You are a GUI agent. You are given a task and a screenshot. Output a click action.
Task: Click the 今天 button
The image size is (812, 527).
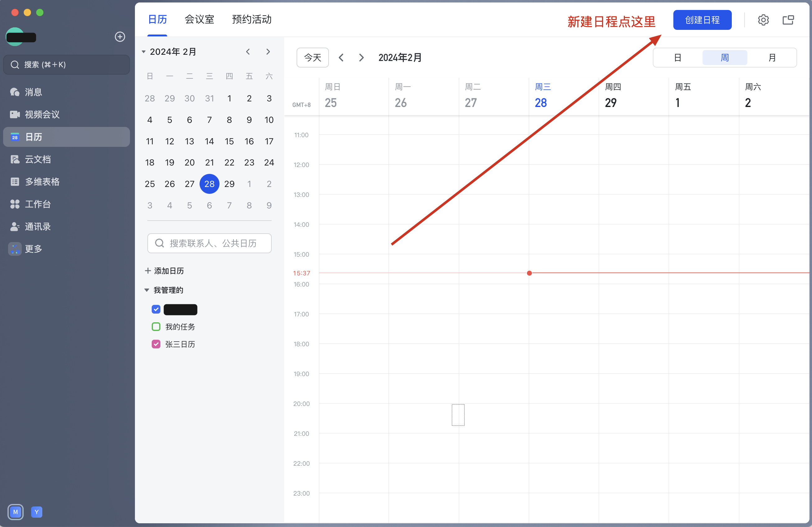pos(312,58)
